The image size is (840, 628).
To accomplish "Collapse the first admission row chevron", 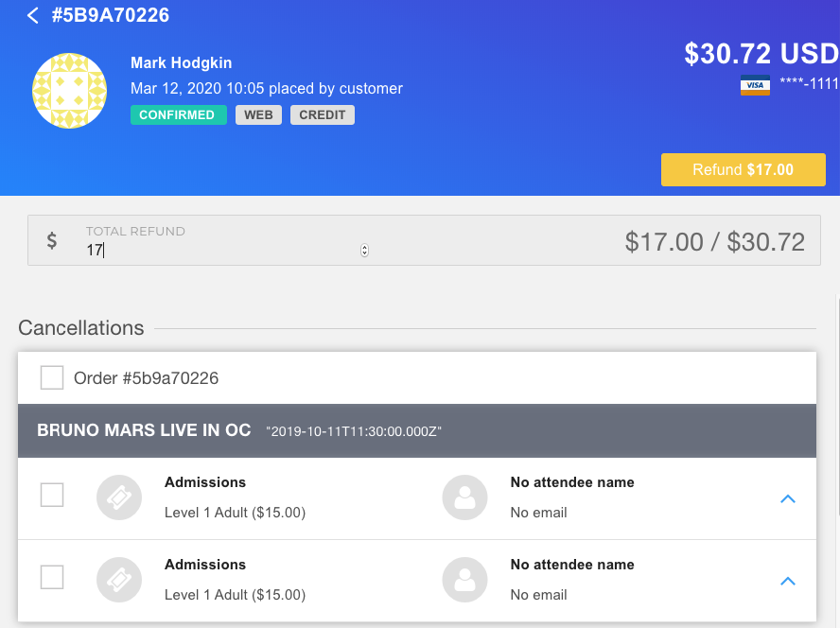I will click(x=787, y=498).
